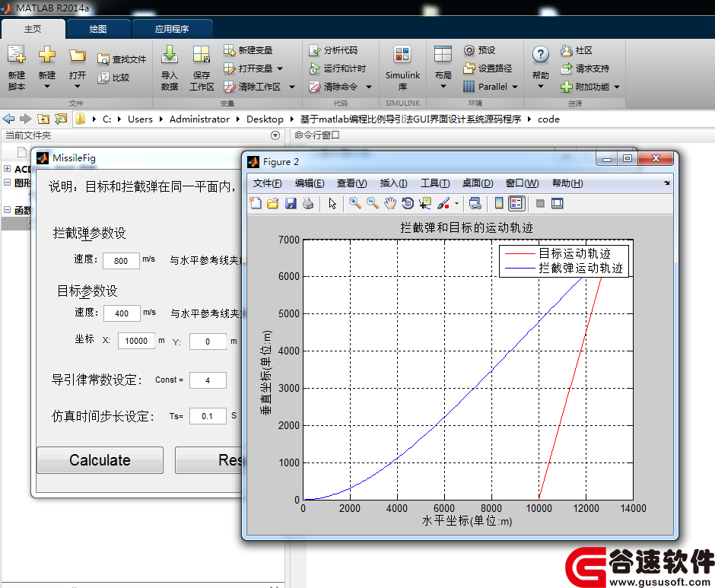Switch to the 绘图 (Plots) ribbon tab
This screenshot has height=588, width=715.
[x=98, y=29]
